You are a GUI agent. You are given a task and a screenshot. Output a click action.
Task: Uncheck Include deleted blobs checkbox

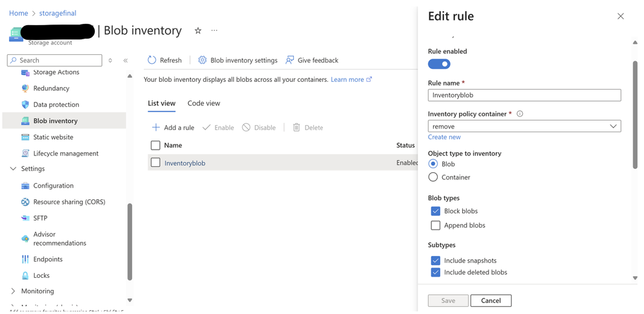click(x=436, y=272)
